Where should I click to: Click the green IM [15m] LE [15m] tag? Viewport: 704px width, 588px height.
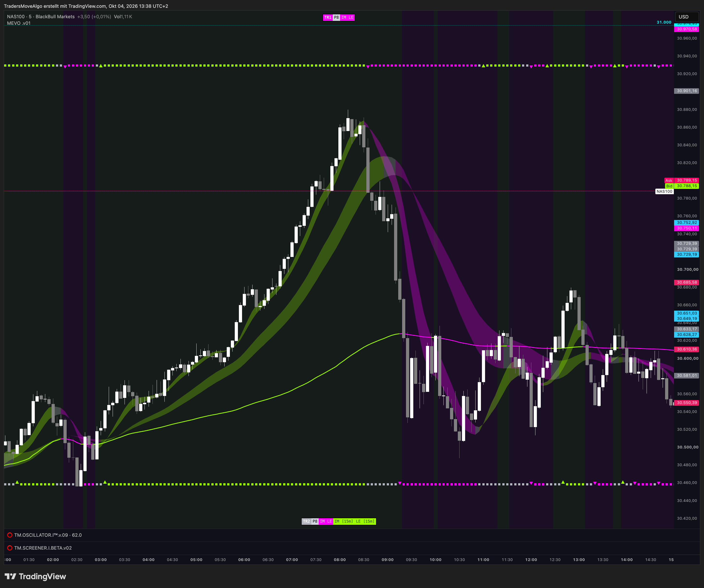pyautogui.click(x=355, y=521)
